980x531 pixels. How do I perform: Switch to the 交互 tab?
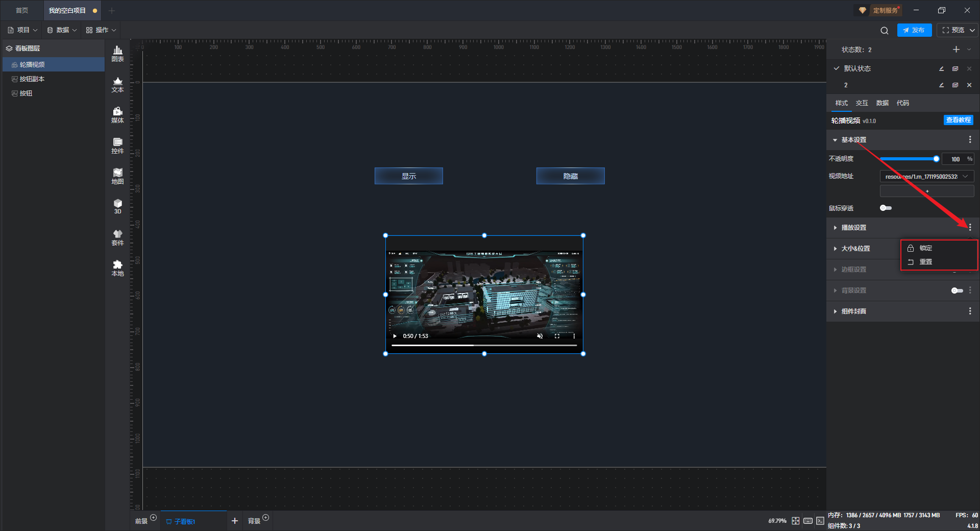(862, 103)
